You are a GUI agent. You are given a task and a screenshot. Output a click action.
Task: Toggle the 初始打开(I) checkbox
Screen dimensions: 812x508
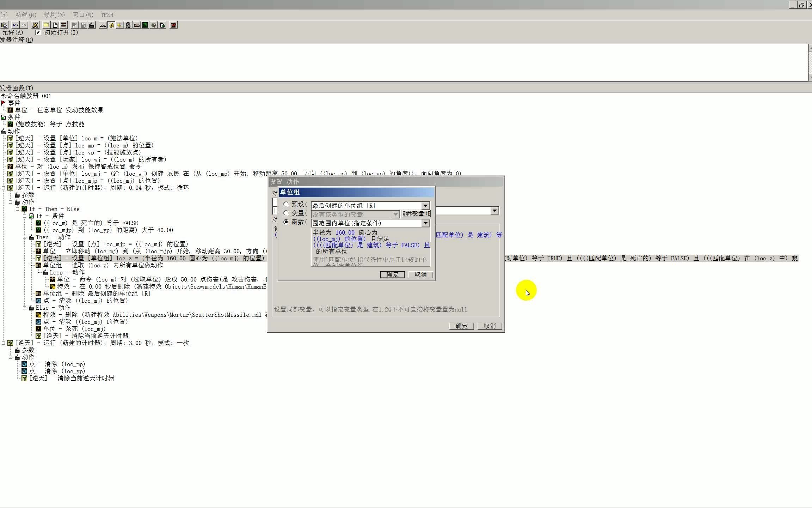click(38, 32)
